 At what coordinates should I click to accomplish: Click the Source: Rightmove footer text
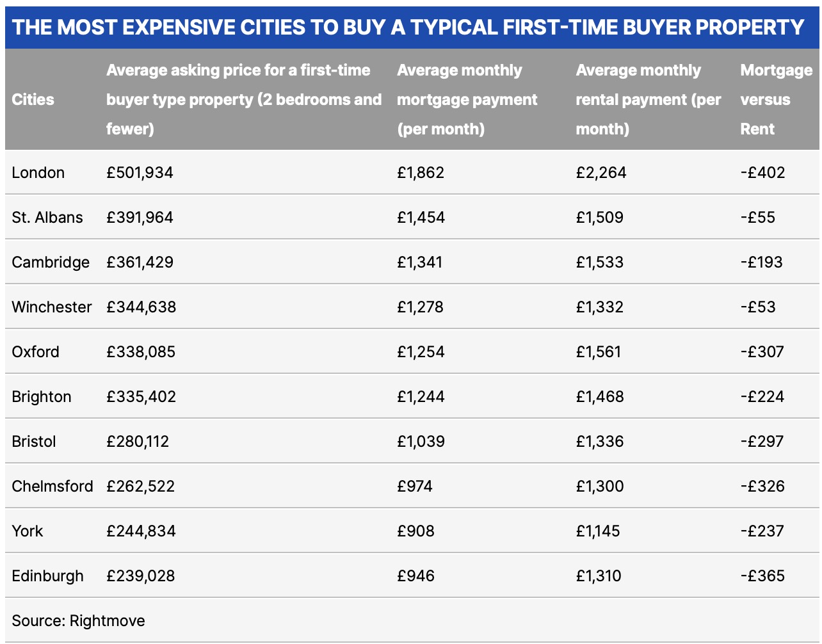click(x=78, y=621)
